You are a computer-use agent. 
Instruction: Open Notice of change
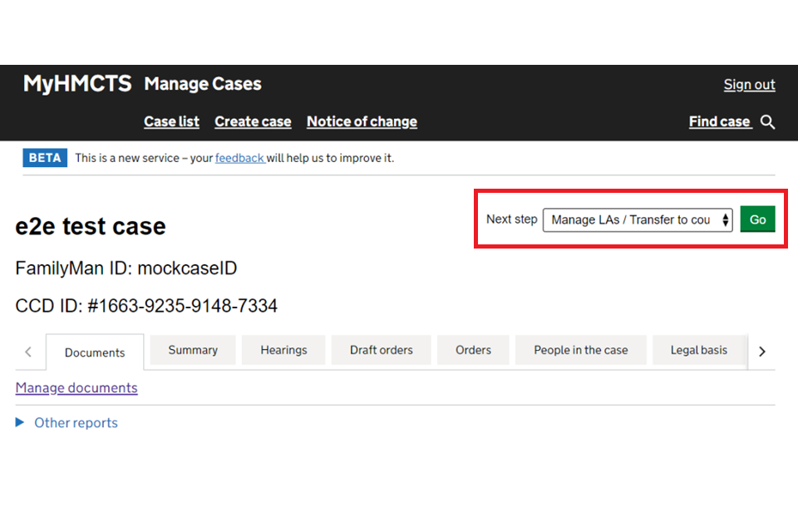click(362, 121)
